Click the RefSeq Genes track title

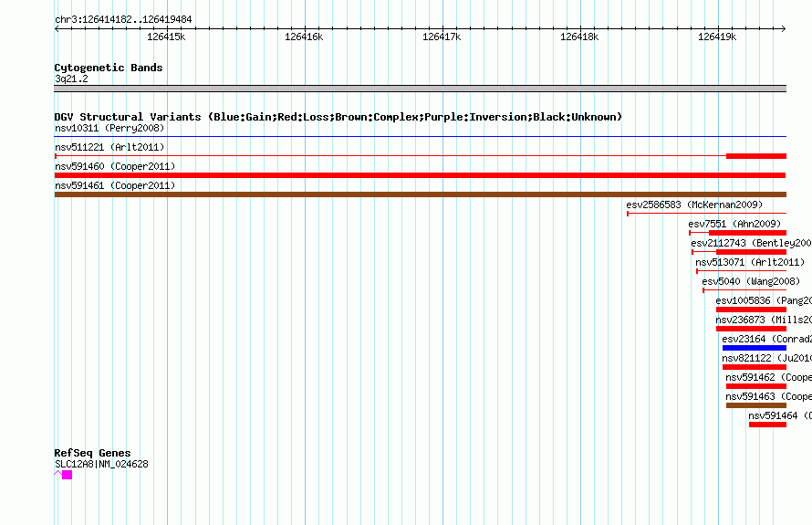coord(92,453)
